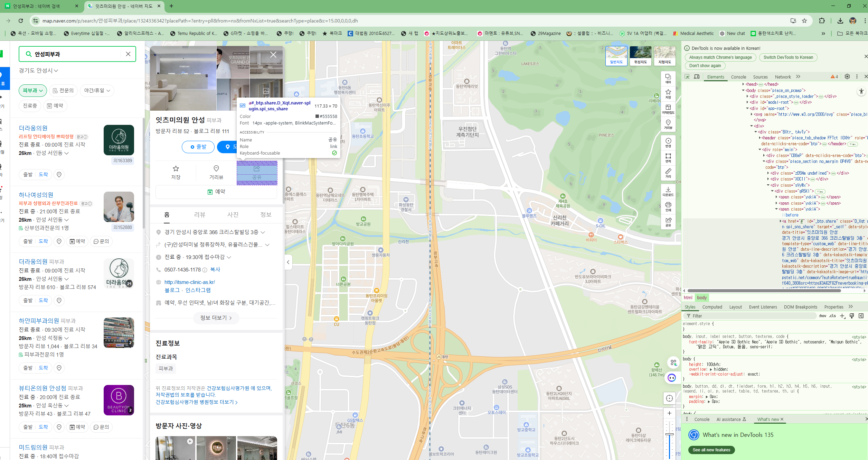The image size is (868, 460).
Task: Toggle rendering emulations paintbrush icon
Action: (x=852, y=316)
